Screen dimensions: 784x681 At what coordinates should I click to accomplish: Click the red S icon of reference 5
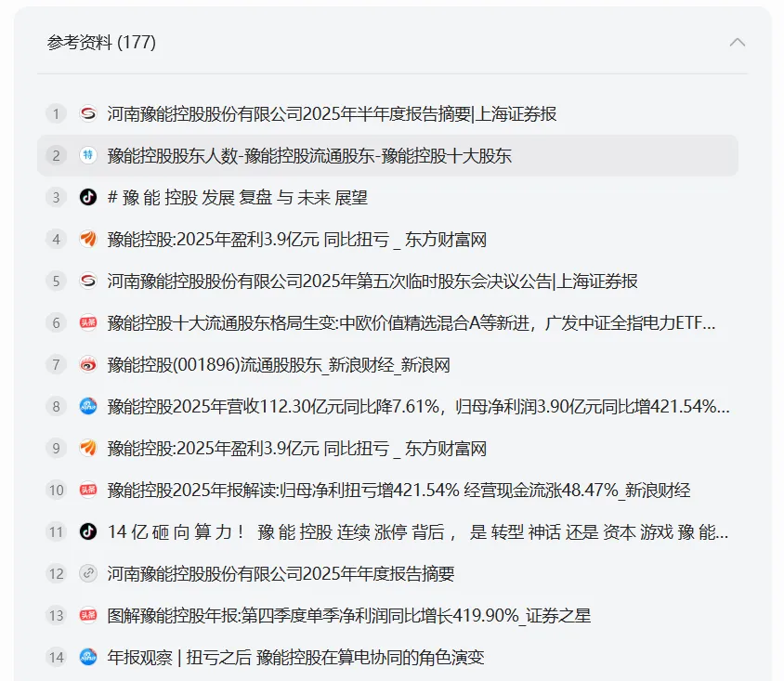point(88,281)
